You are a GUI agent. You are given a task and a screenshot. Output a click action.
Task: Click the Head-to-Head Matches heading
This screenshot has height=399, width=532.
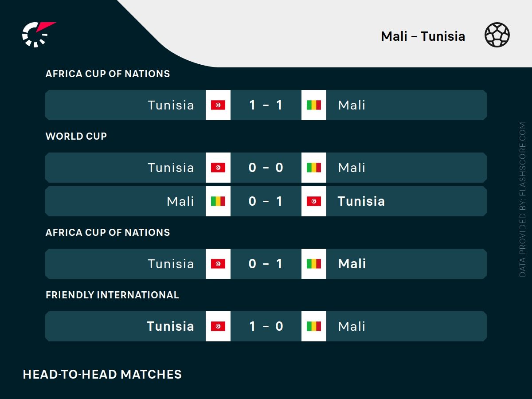click(102, 374)
